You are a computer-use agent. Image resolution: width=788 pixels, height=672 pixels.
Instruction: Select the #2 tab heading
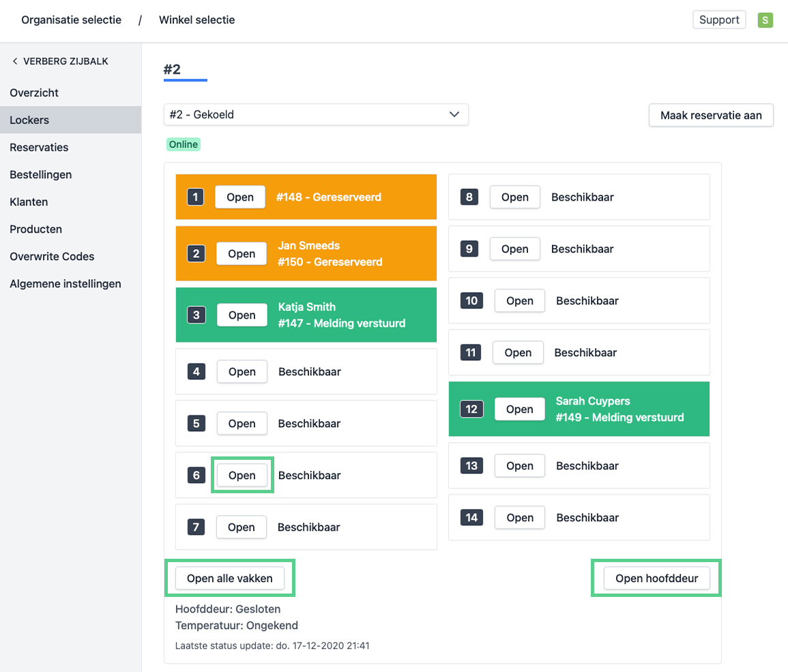[173, 70]
